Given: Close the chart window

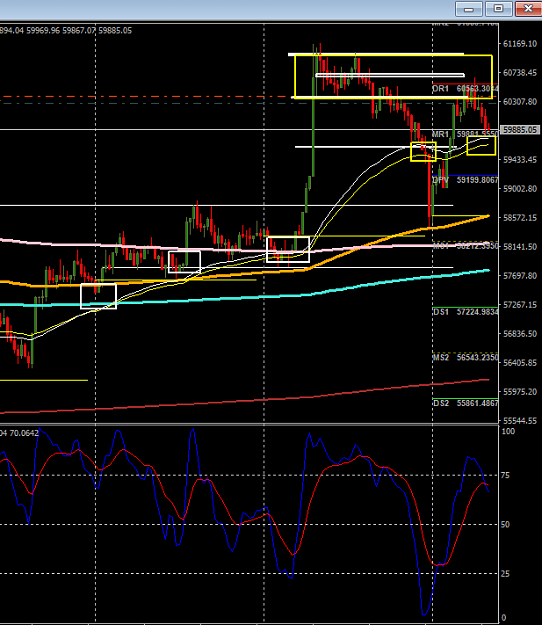Looking at the screenshot, I should (x=528, y=8).
